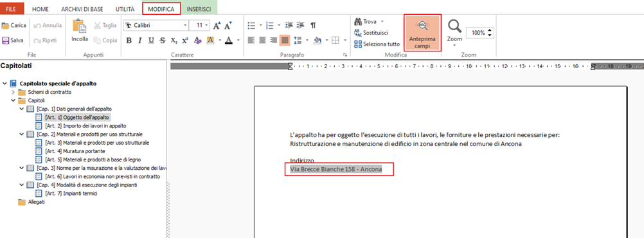
Task: Insert a numbered list
Action: (x=270, y=26)
